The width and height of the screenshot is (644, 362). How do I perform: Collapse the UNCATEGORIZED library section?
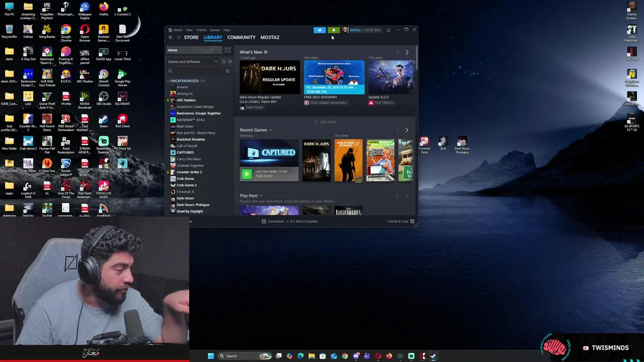(169, 81)
